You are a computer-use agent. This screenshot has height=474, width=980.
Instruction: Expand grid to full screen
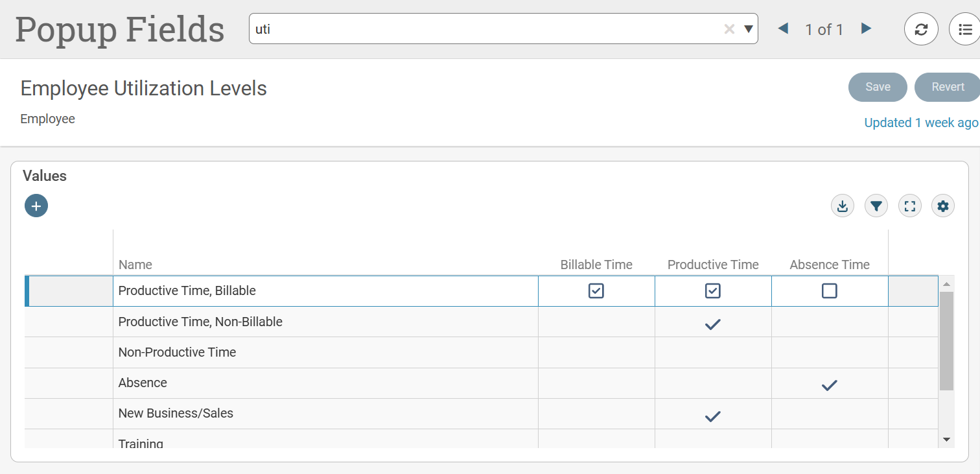tap(909, 206)
